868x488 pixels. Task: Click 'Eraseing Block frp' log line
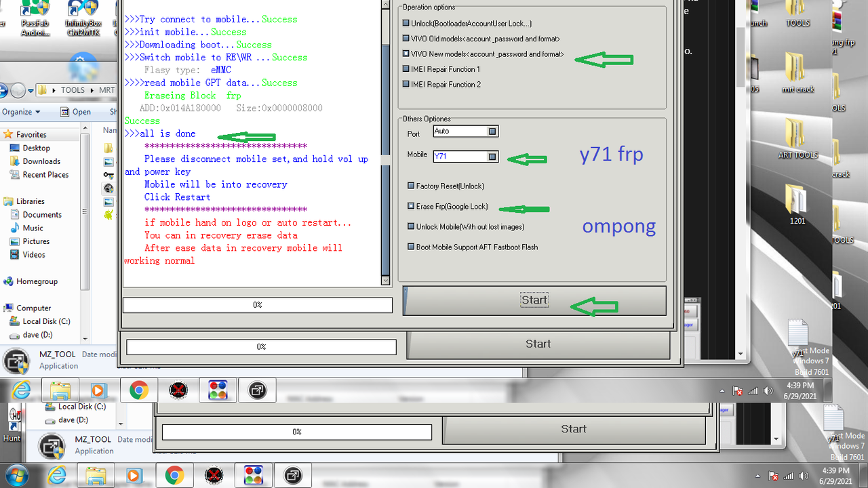tap(193, 96)
